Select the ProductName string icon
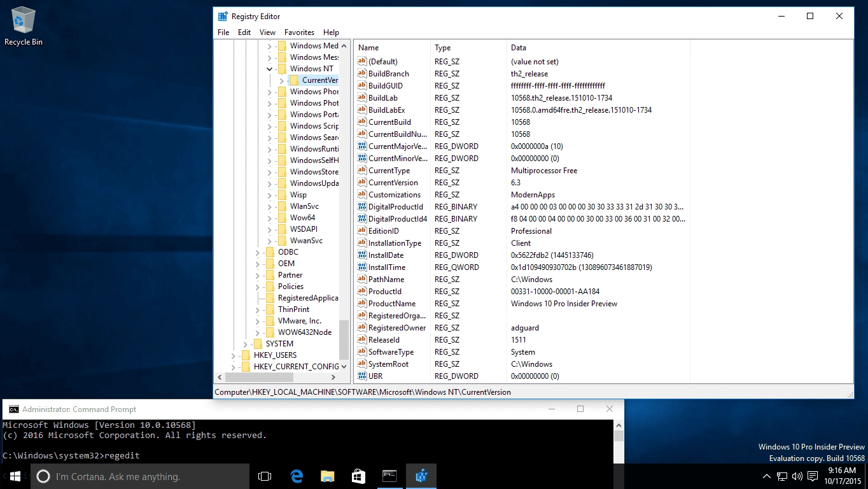868x489 pixels. coord(362,304)
